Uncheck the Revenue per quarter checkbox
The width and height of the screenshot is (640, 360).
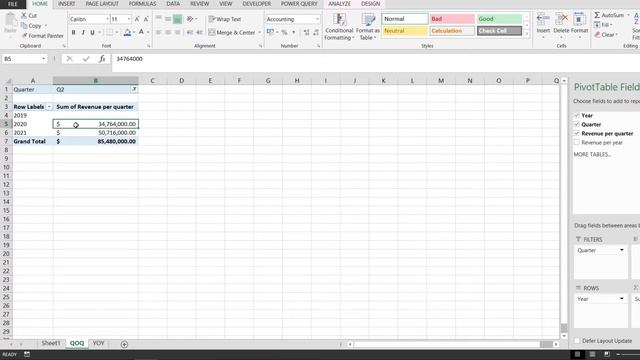pos(577,133)
